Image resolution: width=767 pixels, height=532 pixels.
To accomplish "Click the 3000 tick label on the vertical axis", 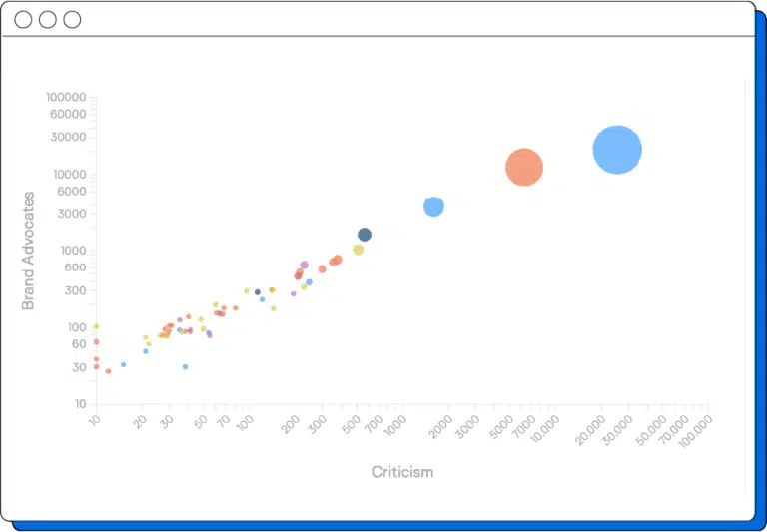I will pos(72,214).
